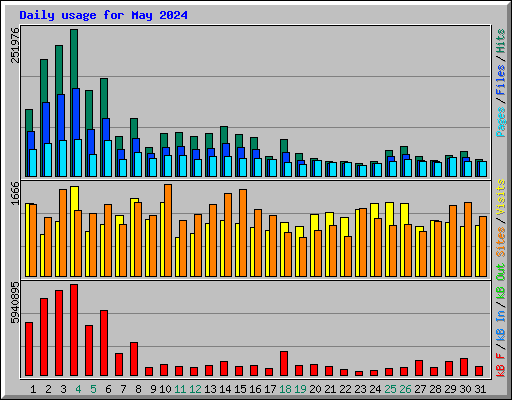
Task: Click weekend day label 25
Action: (390, 389)
